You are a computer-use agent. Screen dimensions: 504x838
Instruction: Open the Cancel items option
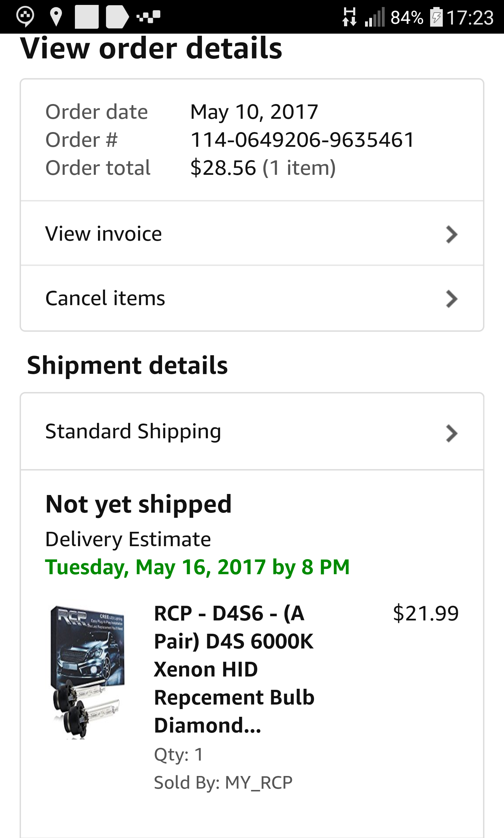point(252,298)
